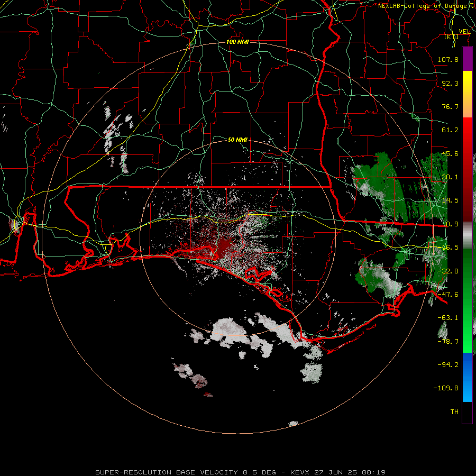Select the -109.8 scale value

(446, 388)
